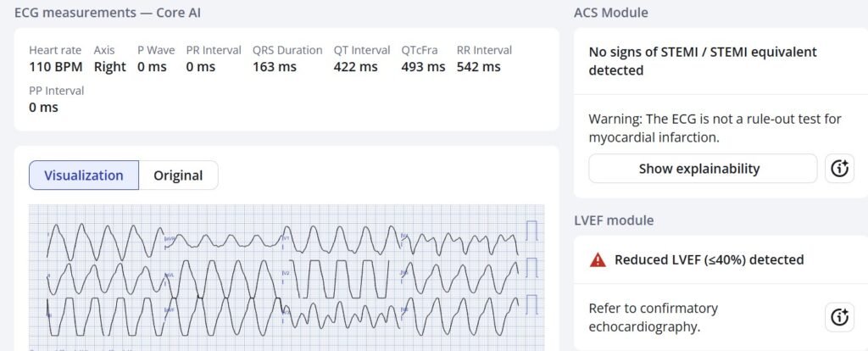The width and height of the screenshot is (868, 351).
Task: Click the top calibration pulse marker on ECG
Action: click(532, 231)
